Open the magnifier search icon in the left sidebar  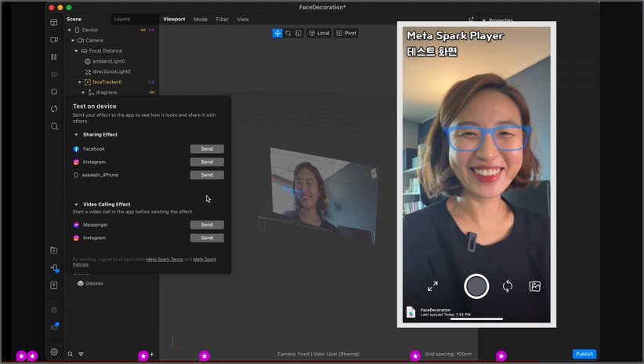(x=54, y=126)
